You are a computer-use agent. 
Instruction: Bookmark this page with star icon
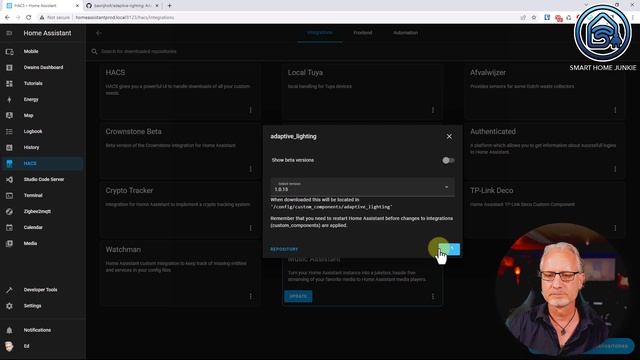534,18
